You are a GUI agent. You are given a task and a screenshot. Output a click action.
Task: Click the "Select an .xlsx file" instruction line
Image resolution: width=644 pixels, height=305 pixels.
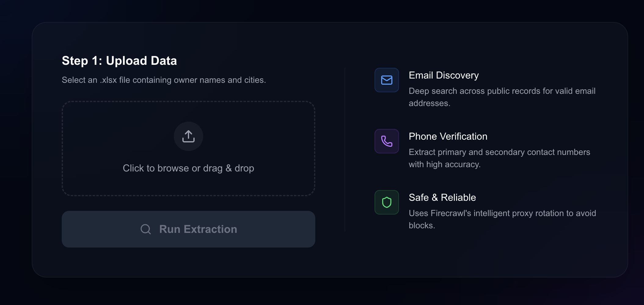click(164, 80)
